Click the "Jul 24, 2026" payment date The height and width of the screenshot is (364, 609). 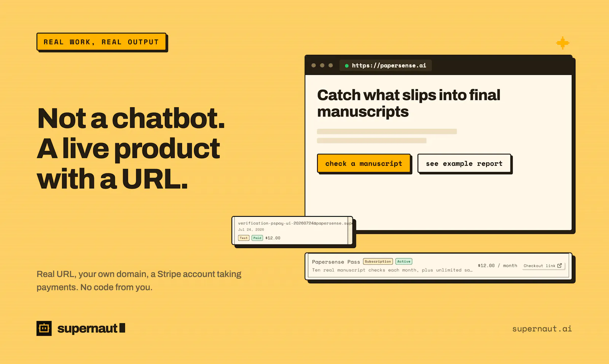251,230
